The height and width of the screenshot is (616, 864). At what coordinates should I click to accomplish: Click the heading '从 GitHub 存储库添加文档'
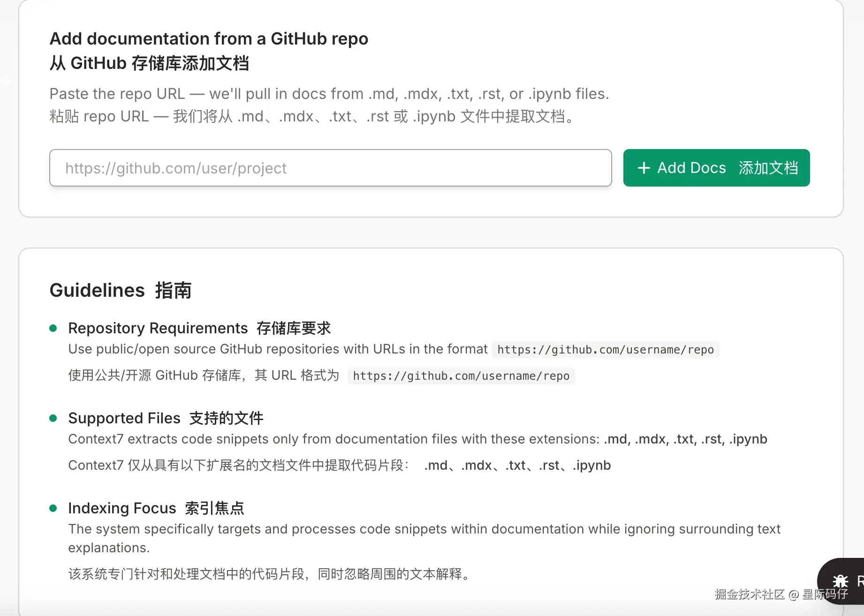[x=149, y=63]
